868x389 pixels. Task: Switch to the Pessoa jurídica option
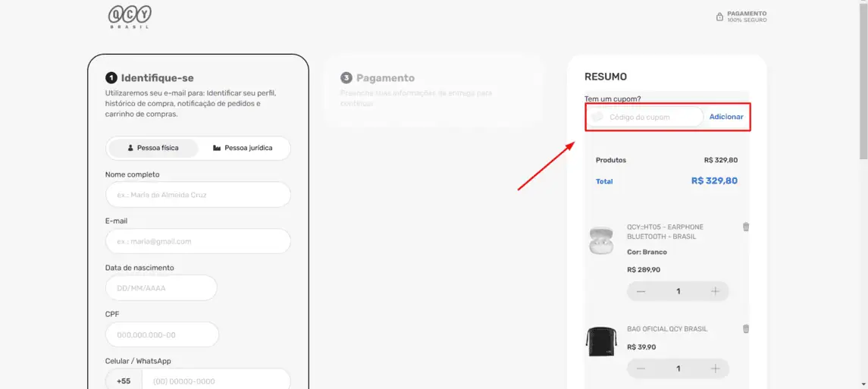coord(243,149)
